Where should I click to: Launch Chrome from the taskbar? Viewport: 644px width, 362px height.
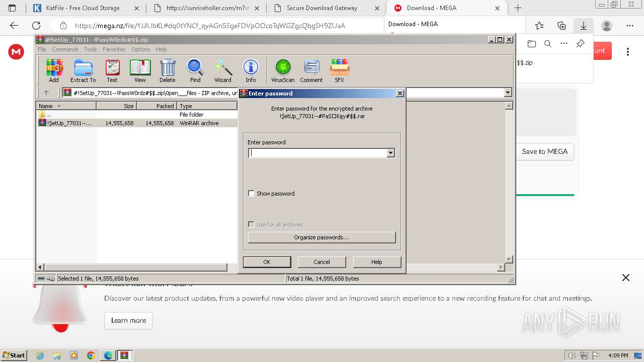coord(91,355)
